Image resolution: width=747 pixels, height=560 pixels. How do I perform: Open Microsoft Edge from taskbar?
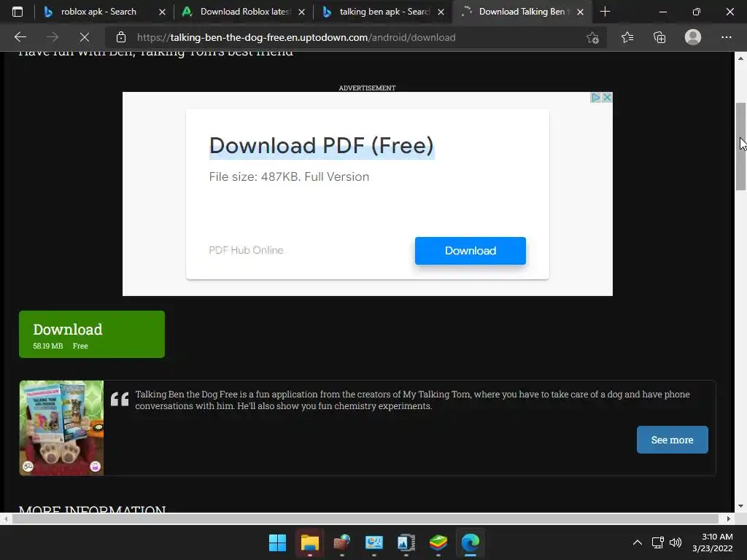[471, 542]
